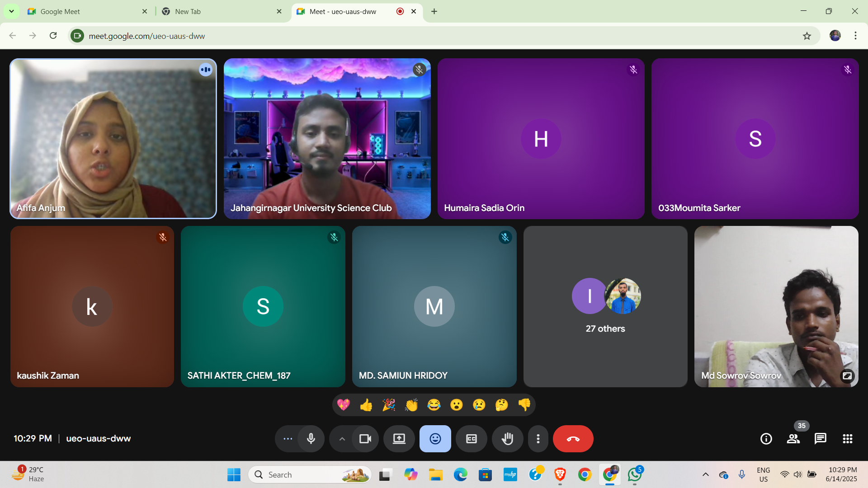Open the more options three-dot menu
This screenshot has width=868, height=488.
pos(538,439)
